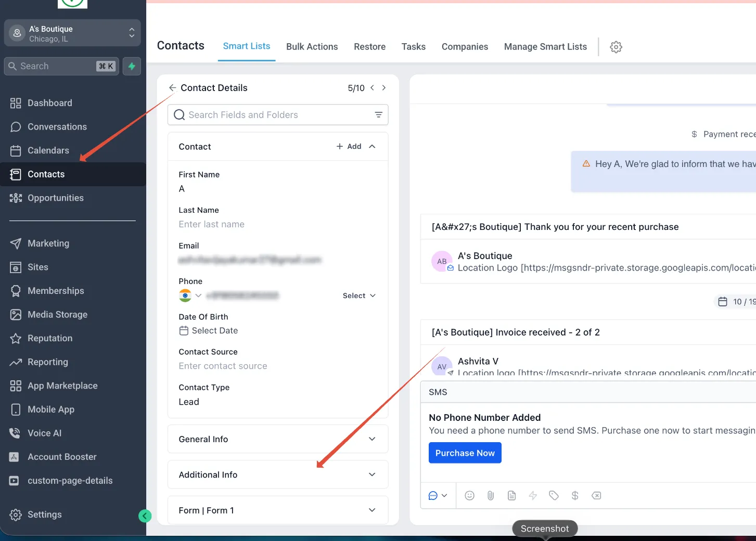Image resolution: width=756 pixels, height=541 pixels.
Task: Collapse the Contact section chevron
Action: [x=372, y=147]
